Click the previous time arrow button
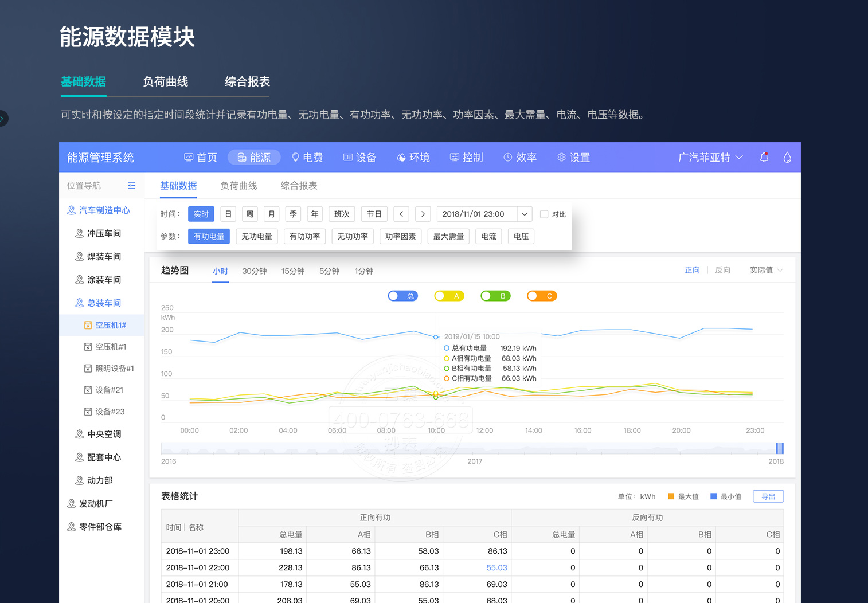 401,214
